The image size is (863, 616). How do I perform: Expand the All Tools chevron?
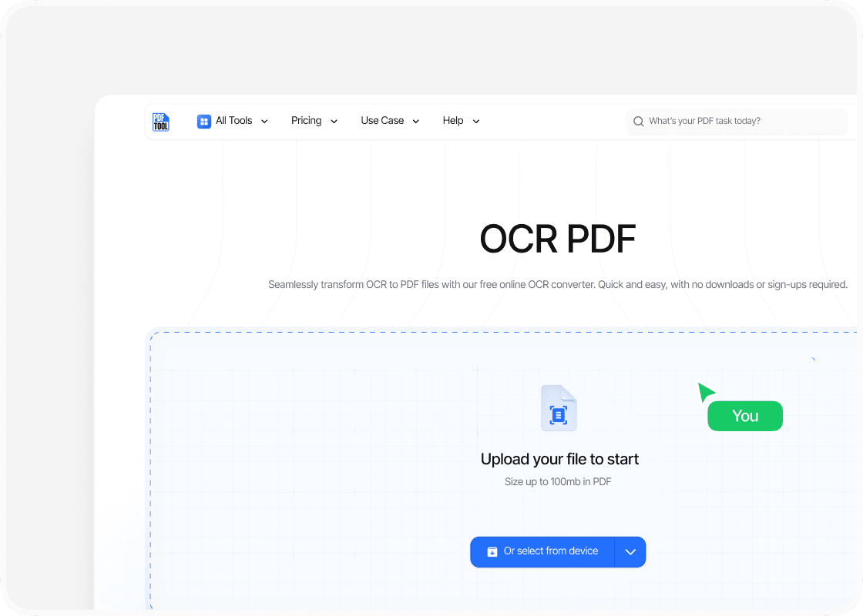pyautogui.click(x=264, y=122)
